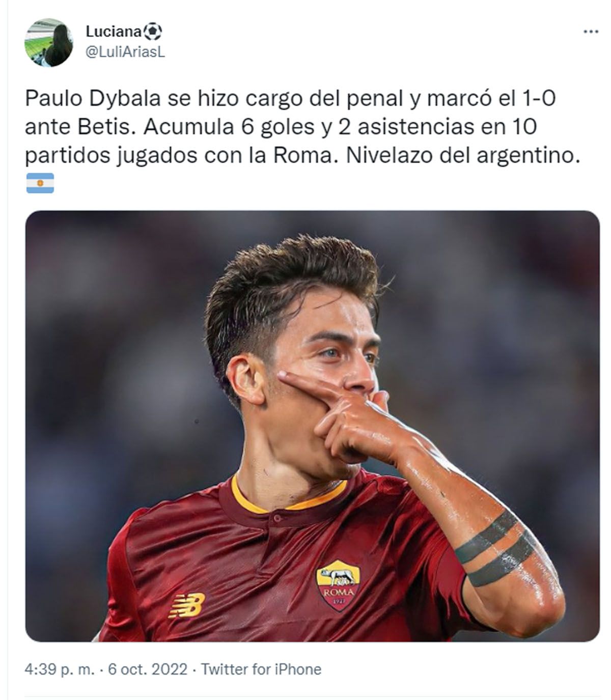
Task: Open the @LuliAriasL handle link
Action: (x=125, y=52)
